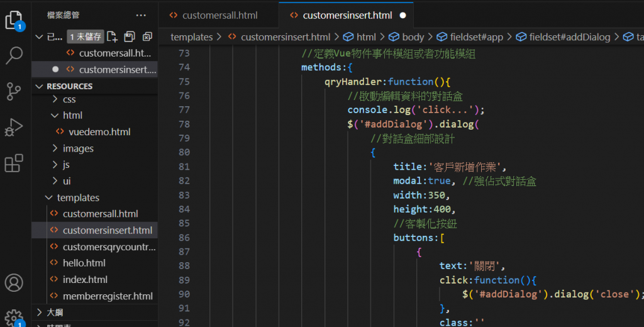Place cursor on width:350 line
The width and height of the screenshot is (644, 327).
(421, 195)
